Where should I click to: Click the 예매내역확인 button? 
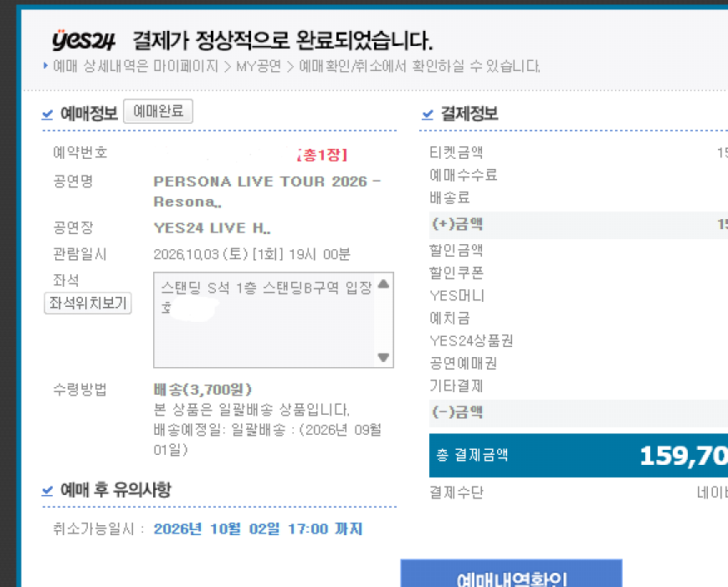point(511,574)
